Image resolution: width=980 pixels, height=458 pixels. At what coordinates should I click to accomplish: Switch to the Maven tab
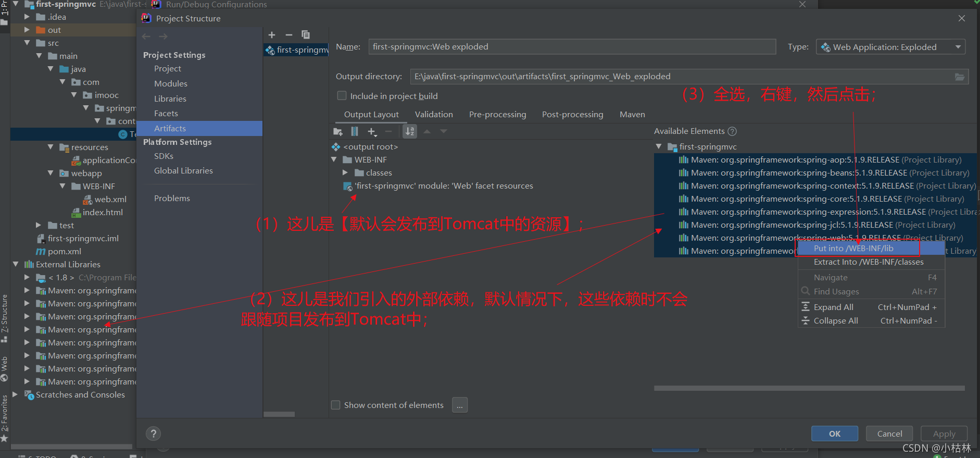[632, 115]
